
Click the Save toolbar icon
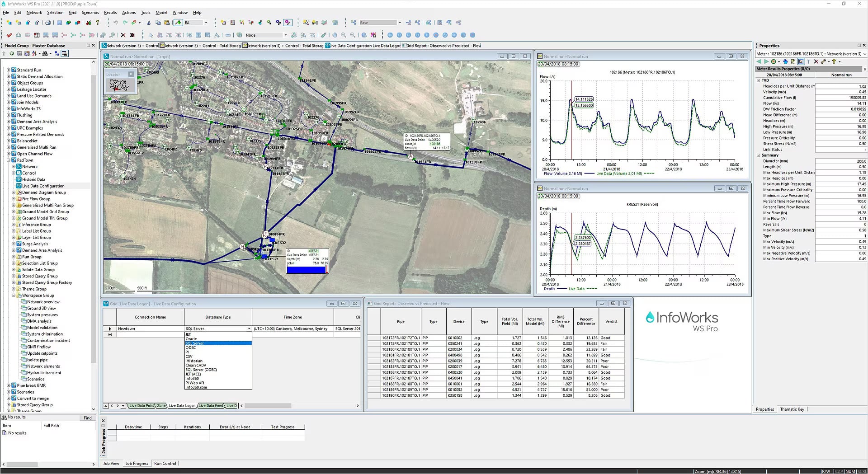click(x=59, y=22)
